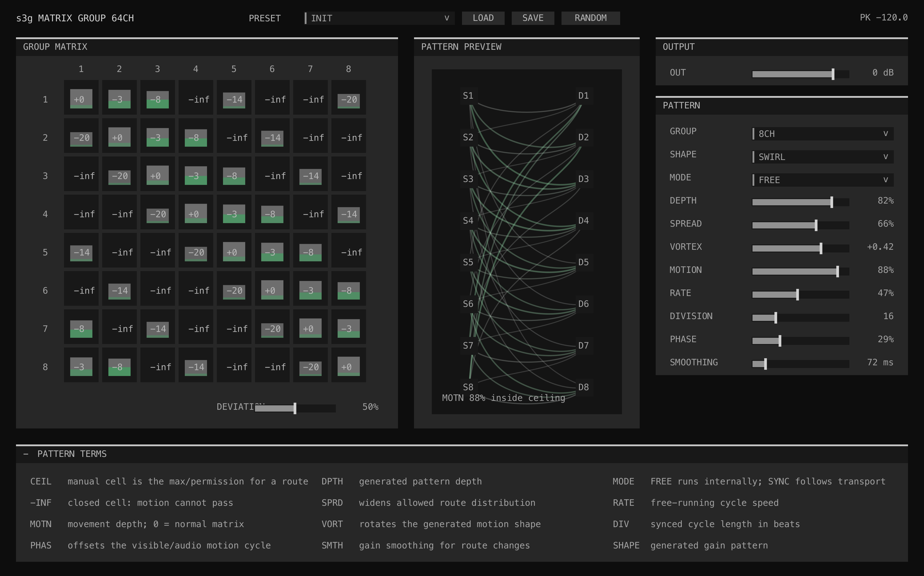Click the 'MOTN 88% inside ceiling' status text
Screen dimensions: 924x576
pos(503,398)
